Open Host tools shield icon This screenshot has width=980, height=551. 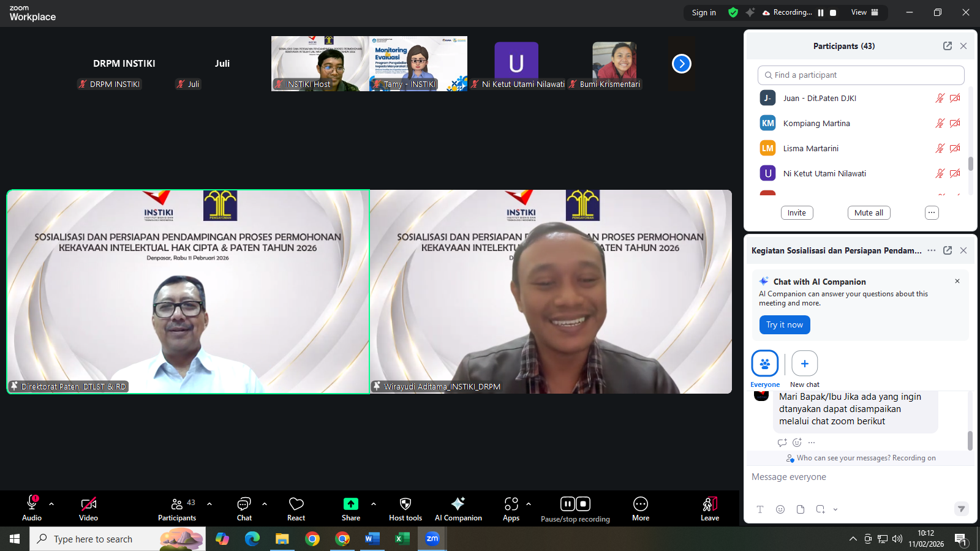coord(405,504)
